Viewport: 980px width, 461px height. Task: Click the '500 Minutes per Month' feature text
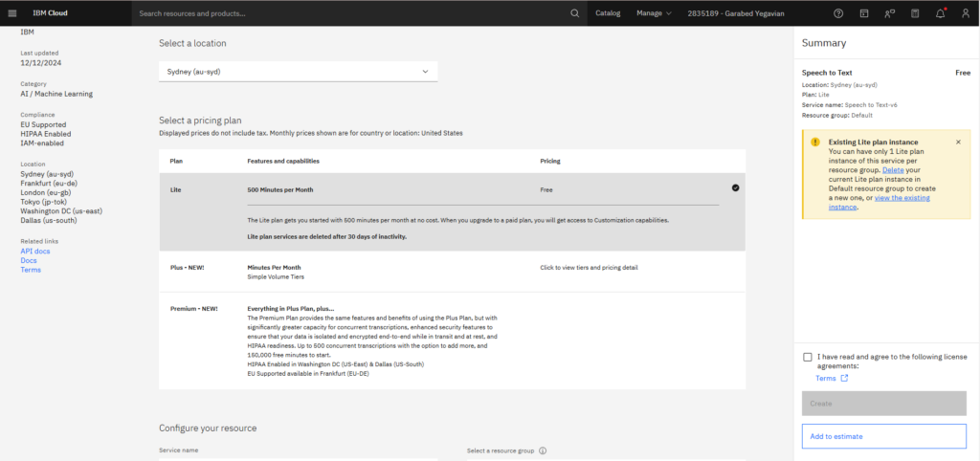click(x=280, y=190)
